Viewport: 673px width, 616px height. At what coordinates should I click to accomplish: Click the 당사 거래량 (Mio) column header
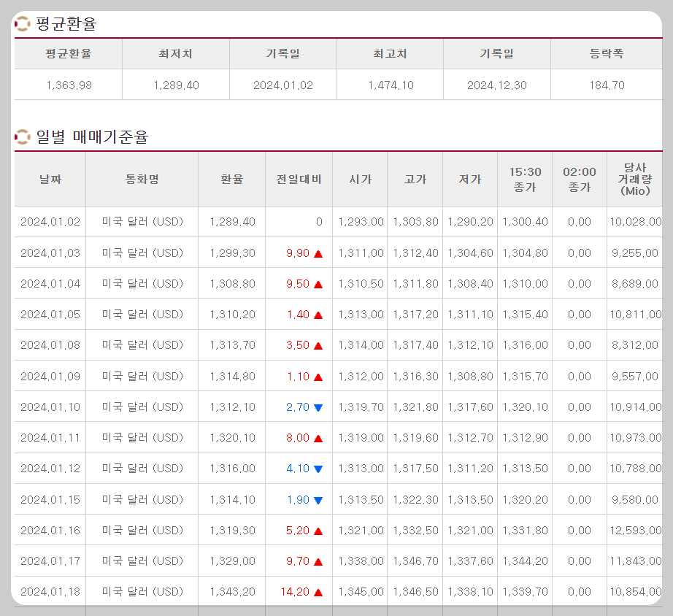(x=635, y=179)
